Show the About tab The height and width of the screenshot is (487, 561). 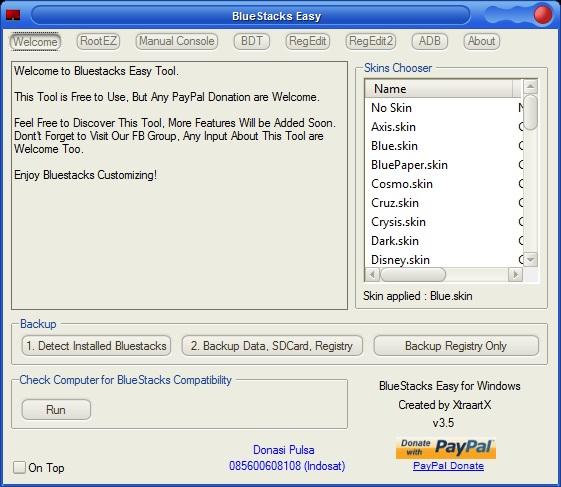tap(482, 41)
